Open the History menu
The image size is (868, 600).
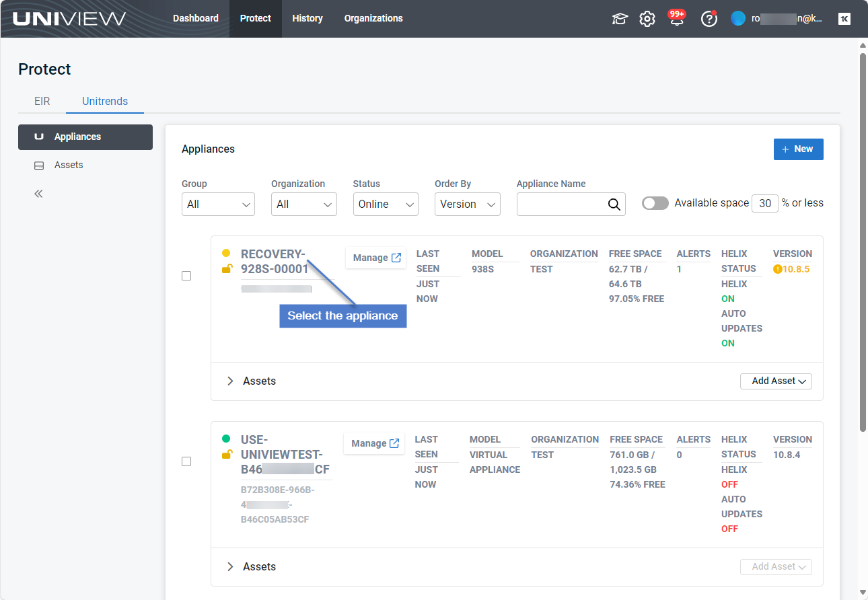coord(308,19)
